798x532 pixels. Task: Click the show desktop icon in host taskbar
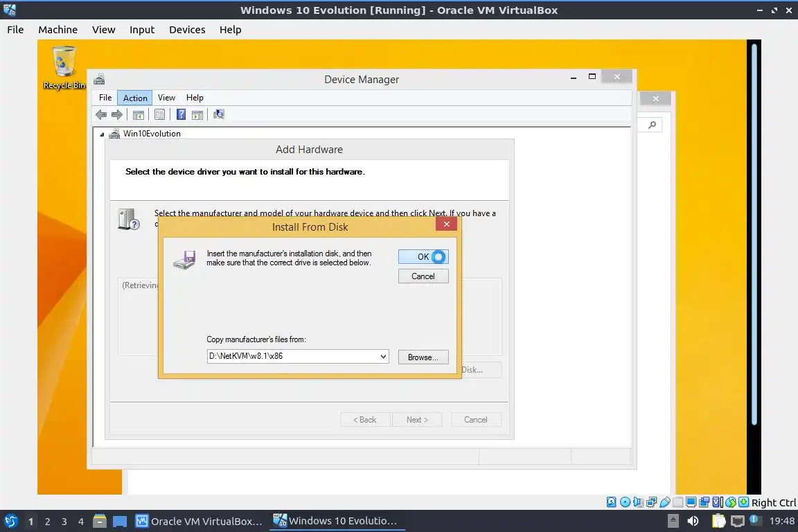(x=120, y=522)
